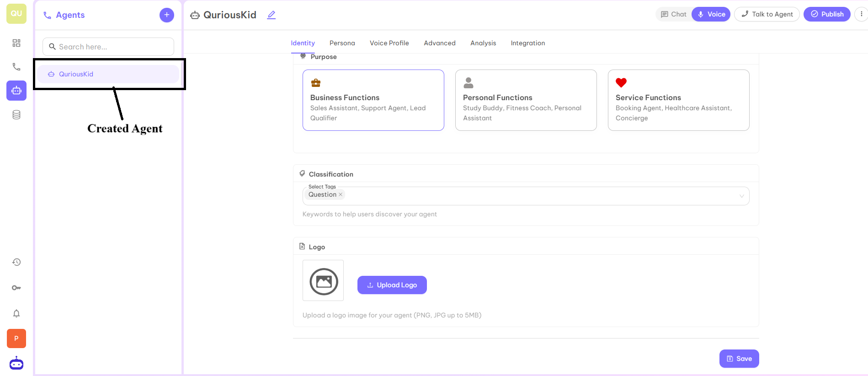
Task: Open the history clock icon in sidebar
Action: tap(16, 262)
